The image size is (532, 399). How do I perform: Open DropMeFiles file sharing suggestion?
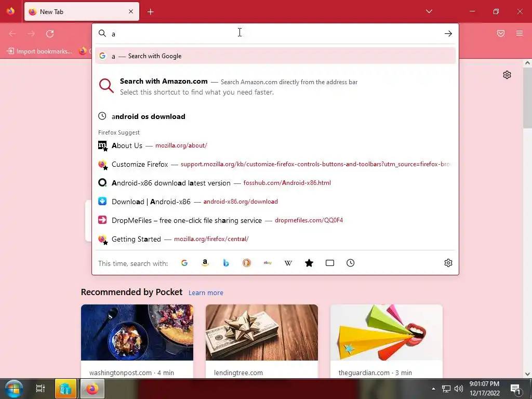pos(275,220)
